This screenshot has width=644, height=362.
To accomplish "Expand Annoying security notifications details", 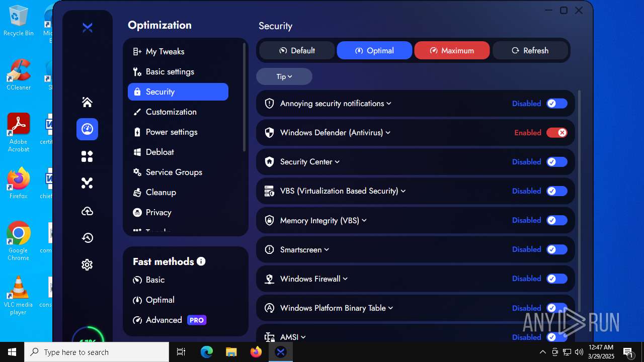I will pyautogui.click(x=389, y=104).
